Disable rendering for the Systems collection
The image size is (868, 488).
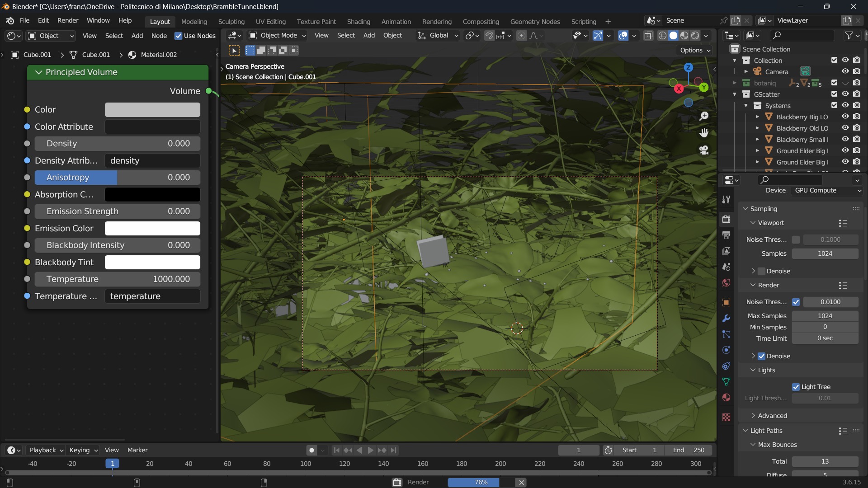point(857,105)
